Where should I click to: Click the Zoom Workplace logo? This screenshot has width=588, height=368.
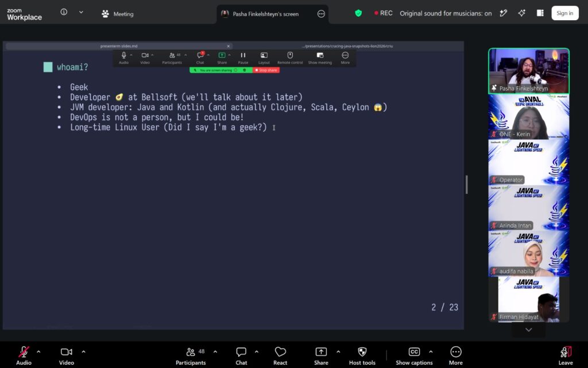24,14
